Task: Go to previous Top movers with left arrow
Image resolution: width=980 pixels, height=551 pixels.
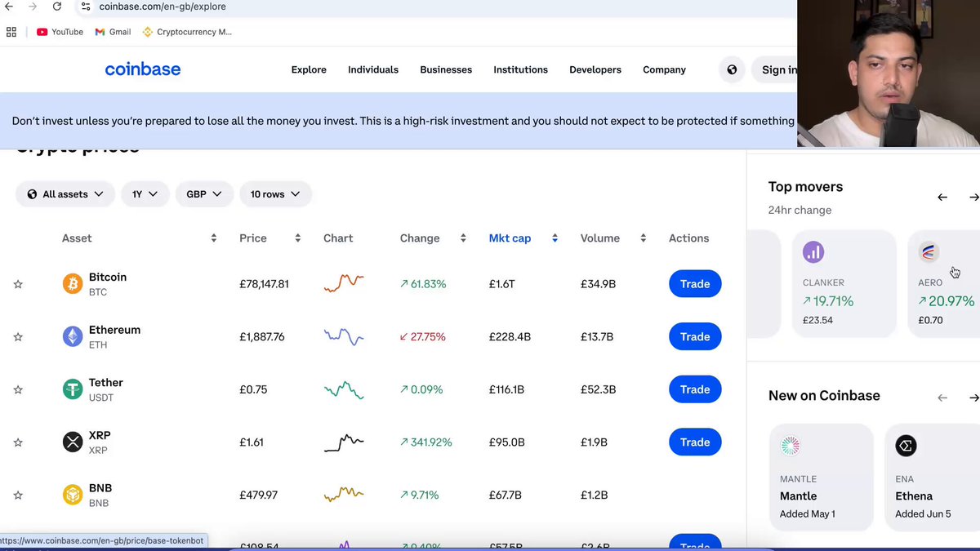Action: (942, 198)
